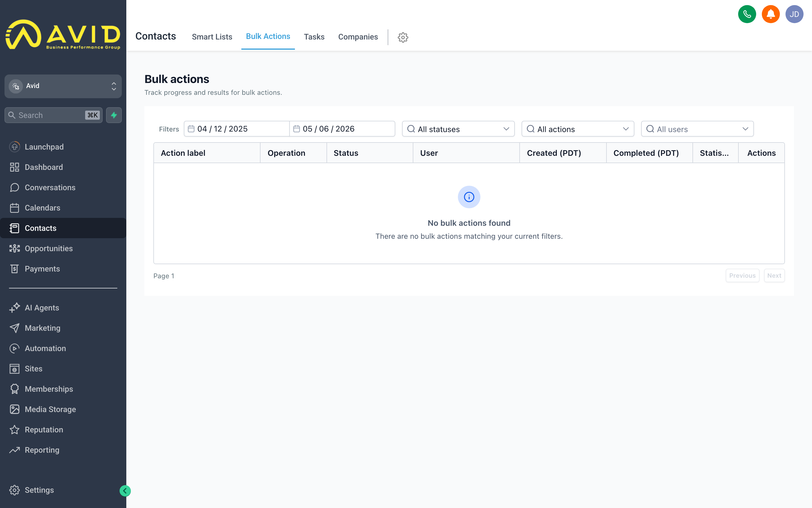
Task: Switch to the Tasks tab
Action: (314, 37)
